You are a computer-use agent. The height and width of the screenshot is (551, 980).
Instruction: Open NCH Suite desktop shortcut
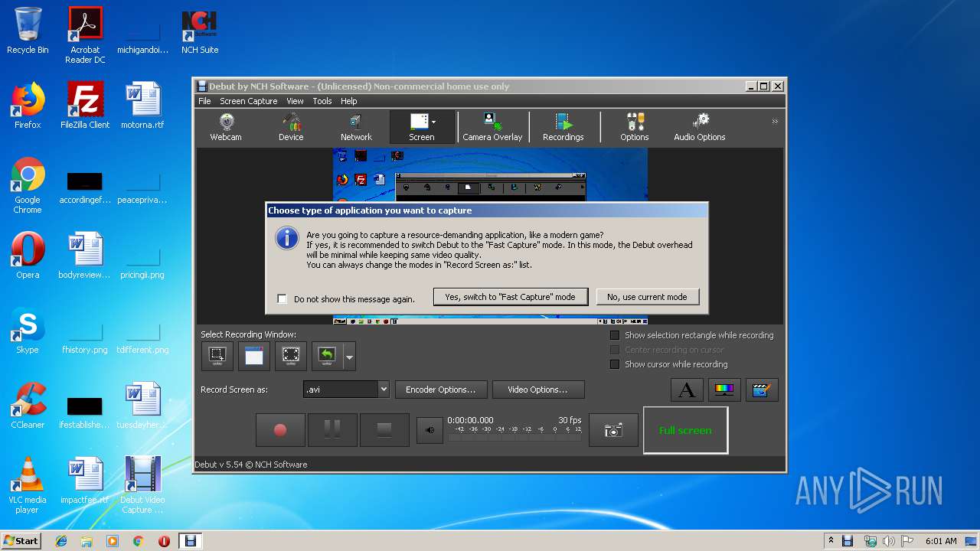click(200, 31)
